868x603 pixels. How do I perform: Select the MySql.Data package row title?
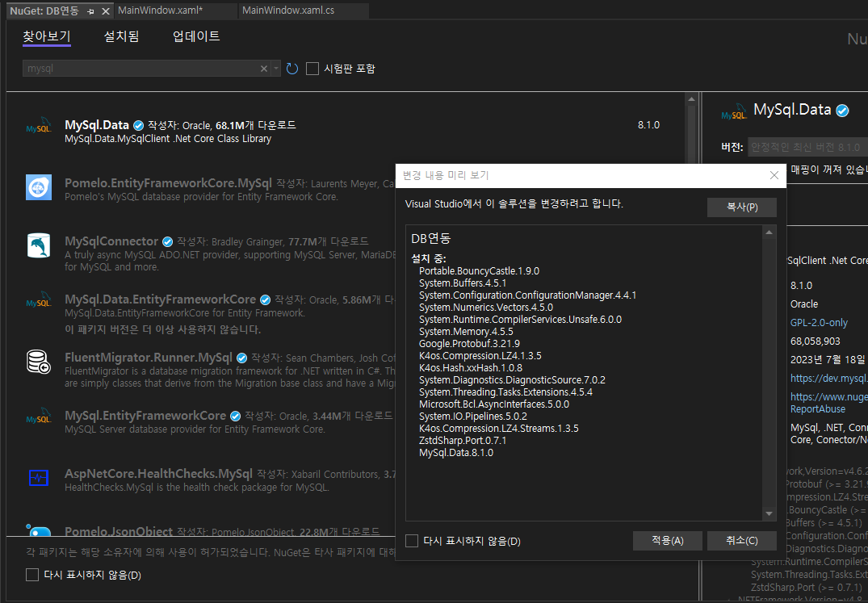(x=97, y=125)
